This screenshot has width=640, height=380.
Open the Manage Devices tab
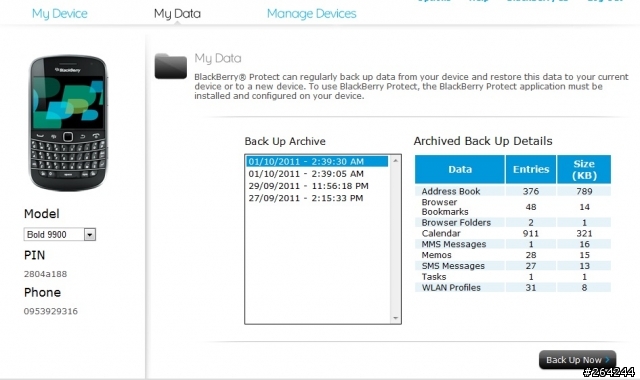311,13
